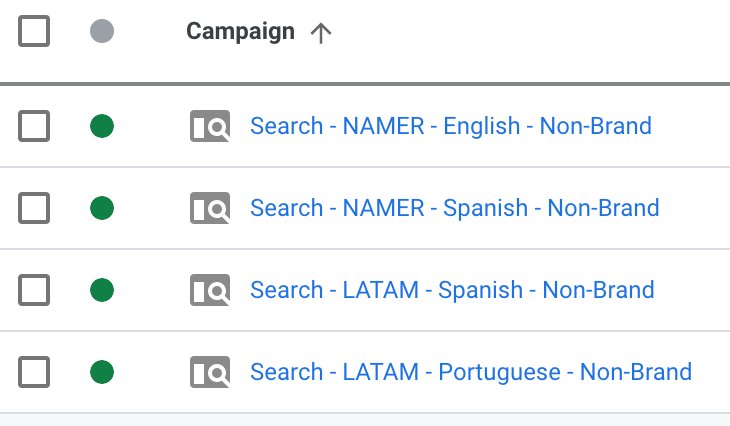
Task: Select all campaigns with the header checkbox
Action: point(34,31)
